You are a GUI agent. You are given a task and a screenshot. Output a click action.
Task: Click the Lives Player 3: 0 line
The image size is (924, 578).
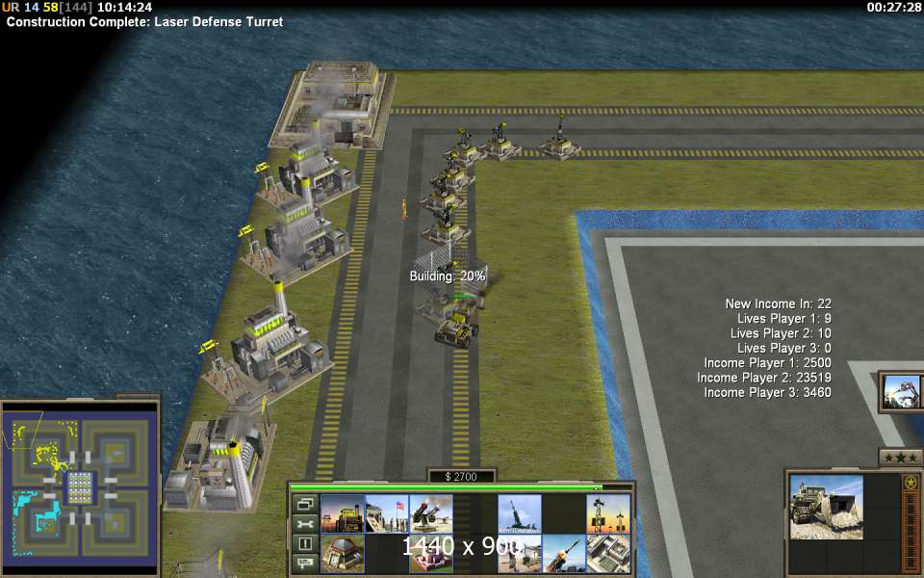click(784, 348)
